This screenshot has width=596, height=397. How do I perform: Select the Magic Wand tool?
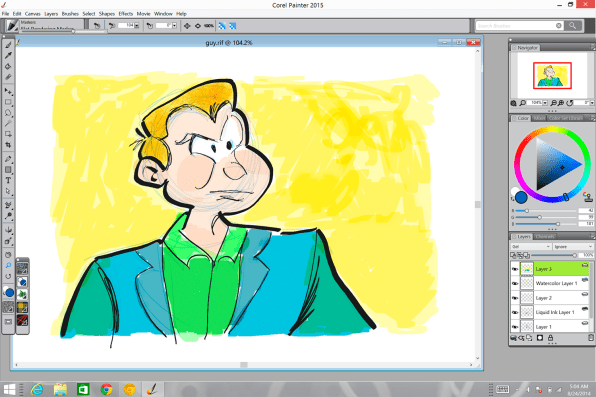(8, 123)
